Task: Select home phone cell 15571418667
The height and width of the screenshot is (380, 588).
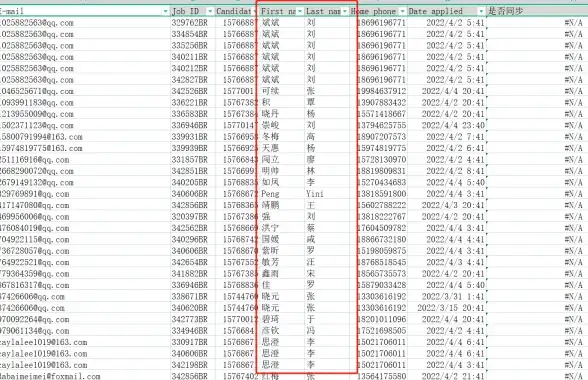Action: click(x=381, y=114)
